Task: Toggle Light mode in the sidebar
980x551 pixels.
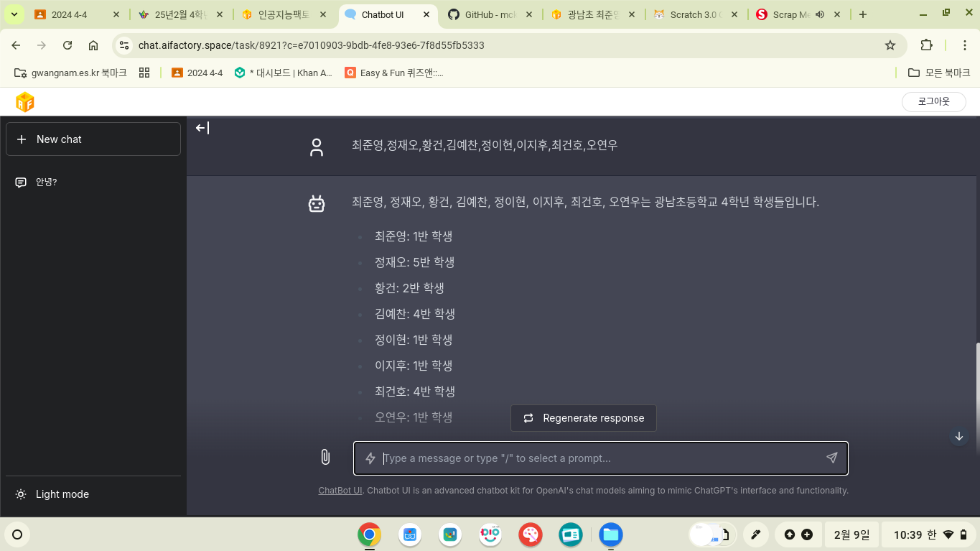Action: [62, 494]
